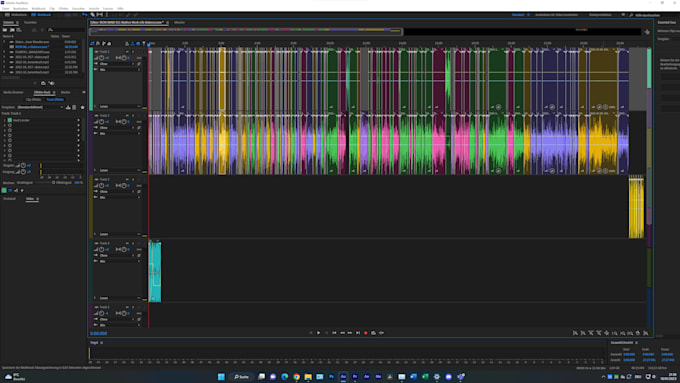Click the Fast Forward transport button
The height and width of the screenshot is (383, 680).
click(350, 333)
